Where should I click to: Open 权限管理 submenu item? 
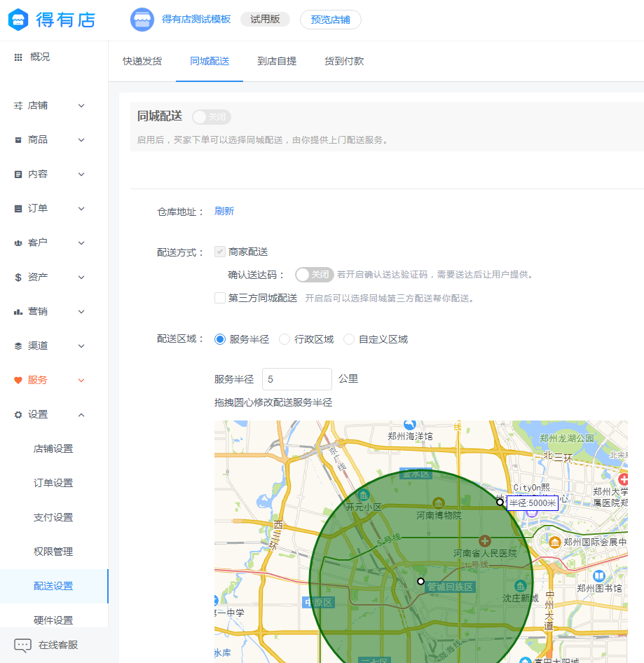tap(53, 552)
